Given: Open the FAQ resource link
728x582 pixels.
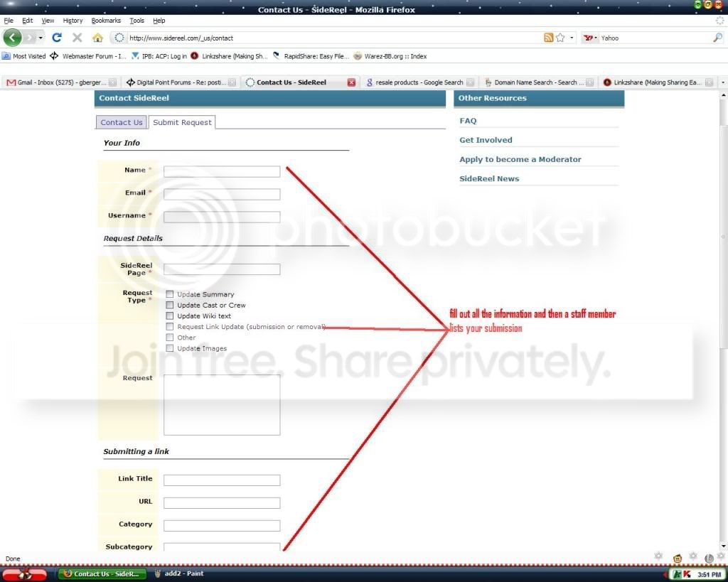Looking at the screenshot, I should click(468, 121).
